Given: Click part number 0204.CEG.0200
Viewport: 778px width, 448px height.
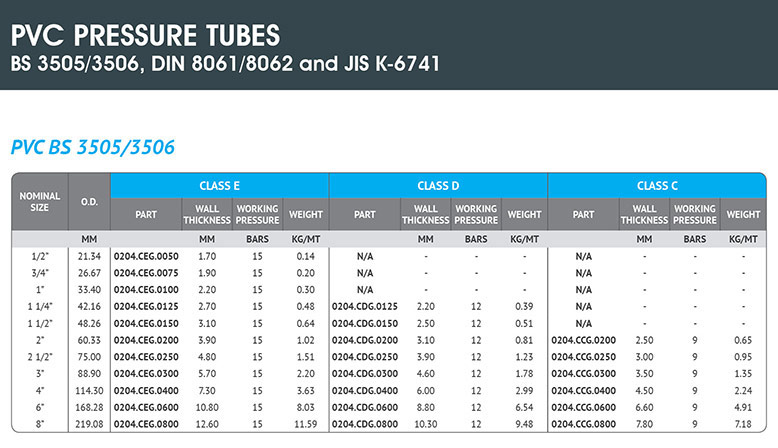Looking at the screenshot, I should click(x=146, y=340).
